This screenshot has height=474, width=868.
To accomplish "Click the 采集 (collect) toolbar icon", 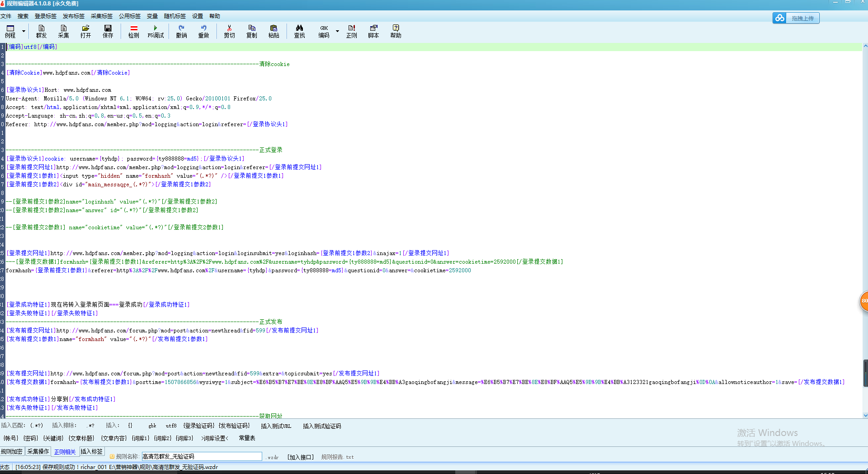I will click(x=63, y=31).
